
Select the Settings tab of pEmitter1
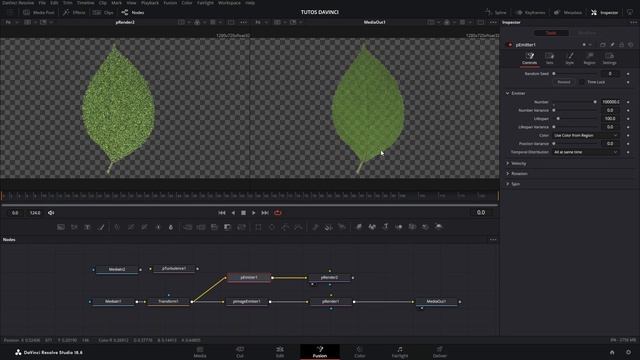[609, 58]
